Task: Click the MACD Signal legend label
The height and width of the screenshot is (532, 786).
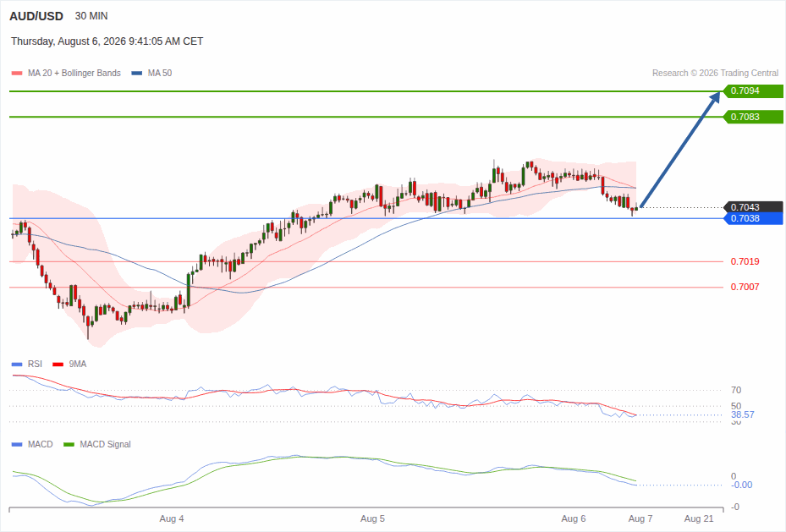Action: [105, 444]
